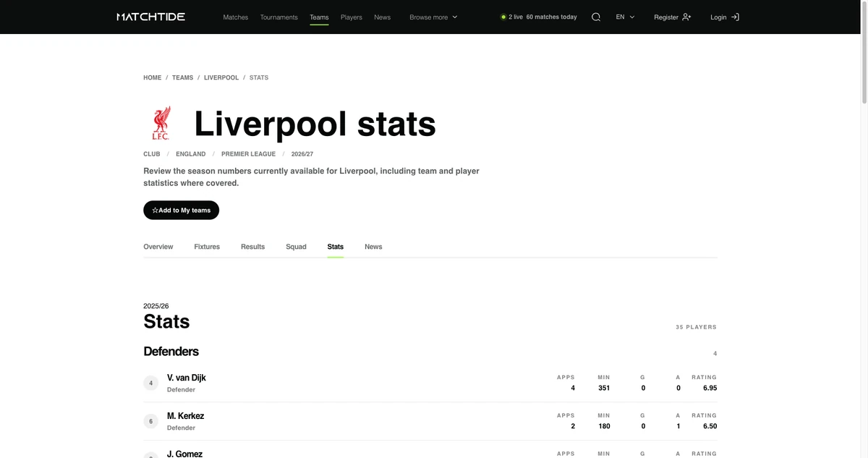Expand the Browse more dropdown
The height and width of the screenshot is (458, 868).
[x=433, y=17]
